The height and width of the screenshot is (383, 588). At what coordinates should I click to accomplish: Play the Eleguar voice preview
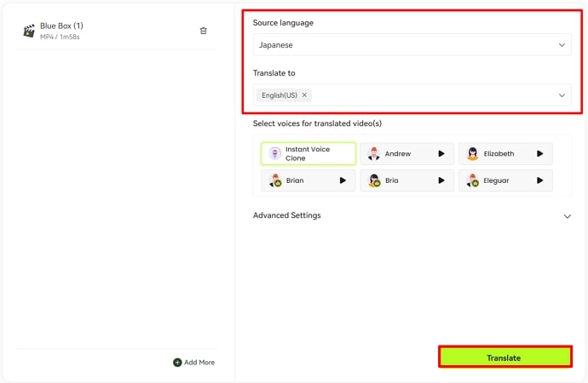pos(540,180)
